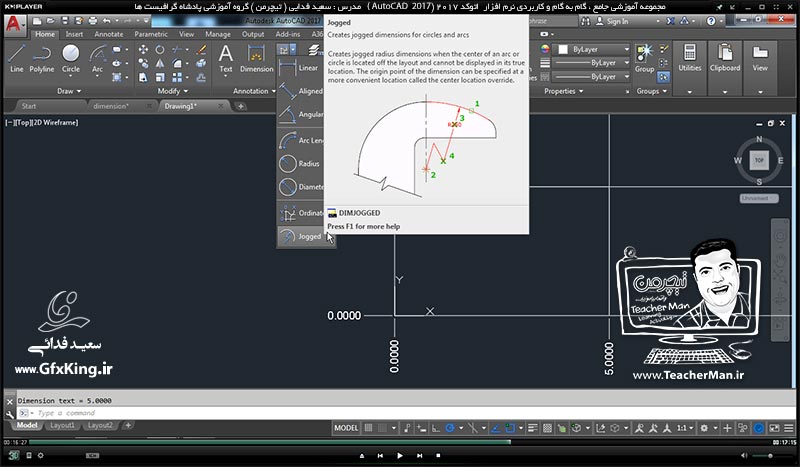This screenshot has height=467, width=800.
Task: Choose Diameter dimension from the list
Action: point(301,187)
